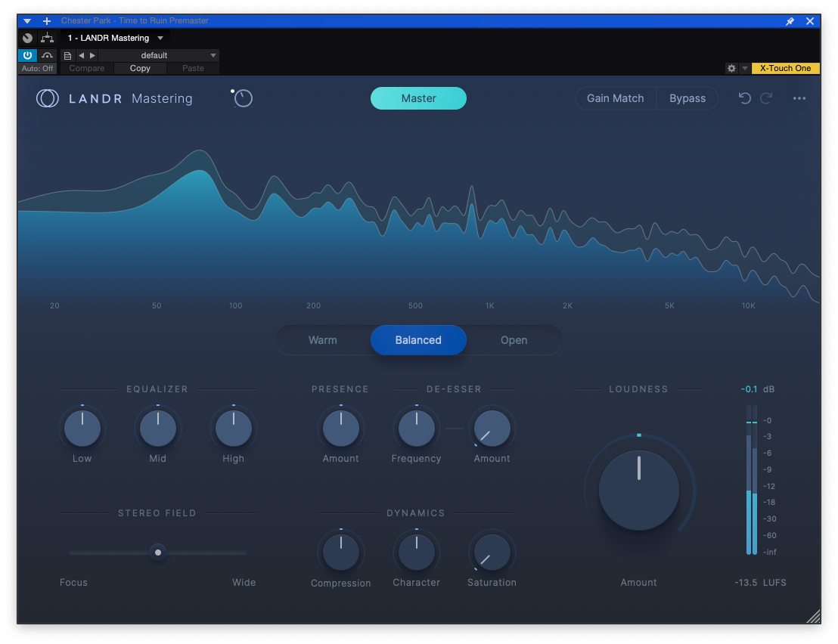Click the round insert icon left of routing
This screenshot has height=644, width=838.
(x=28, y=38)
